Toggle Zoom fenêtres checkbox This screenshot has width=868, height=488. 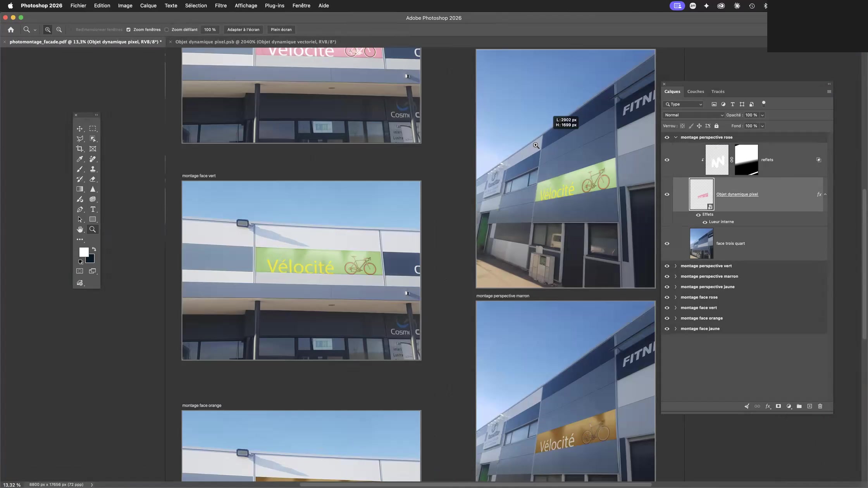point(128,29)
